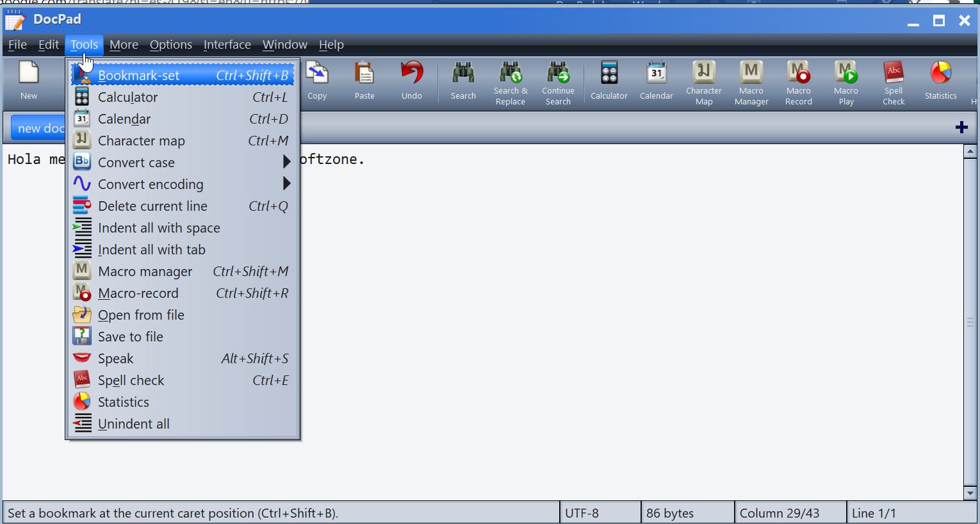This screenshot has width=980, height=524.
Task: Choose Spell check in the Tools menu
Action: [x=183, y=381]
